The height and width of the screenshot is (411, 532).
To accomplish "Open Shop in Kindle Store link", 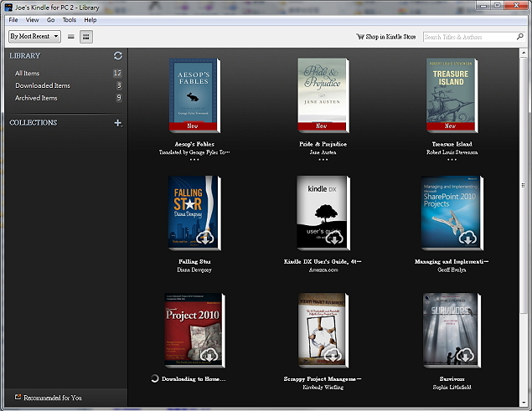I will (x=385, y=37).
